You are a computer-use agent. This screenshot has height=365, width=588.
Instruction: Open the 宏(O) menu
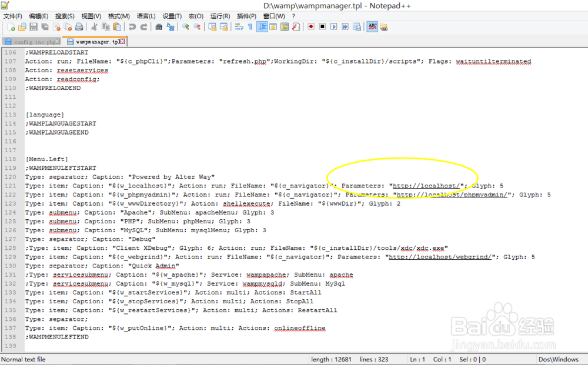(x=196, y=16)
